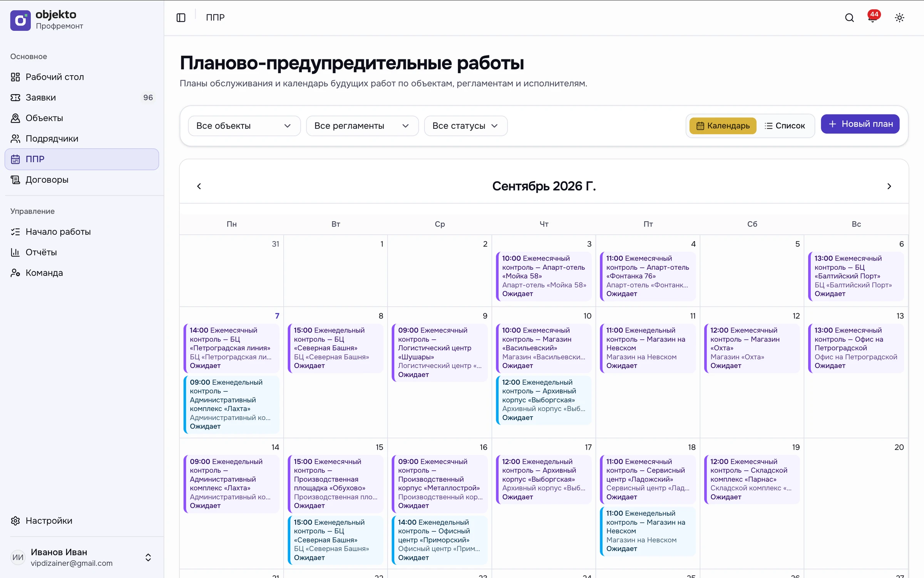The height and width of the screenshot is (578, 924).
Task: Open the Все статусы dropdown
Action: 465,126
